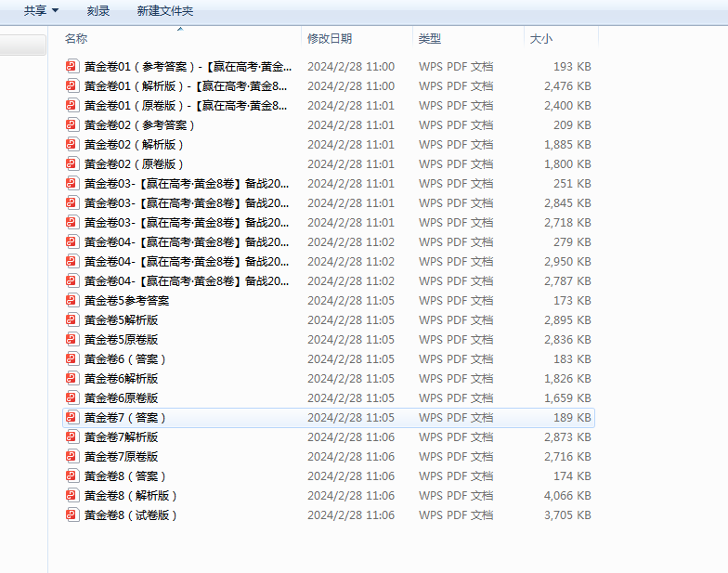The width and height of the screenshot is (728, 573).
Task: Click the 2,836 KB size cell
Action: pyautogui.click(x=567, y=340)
